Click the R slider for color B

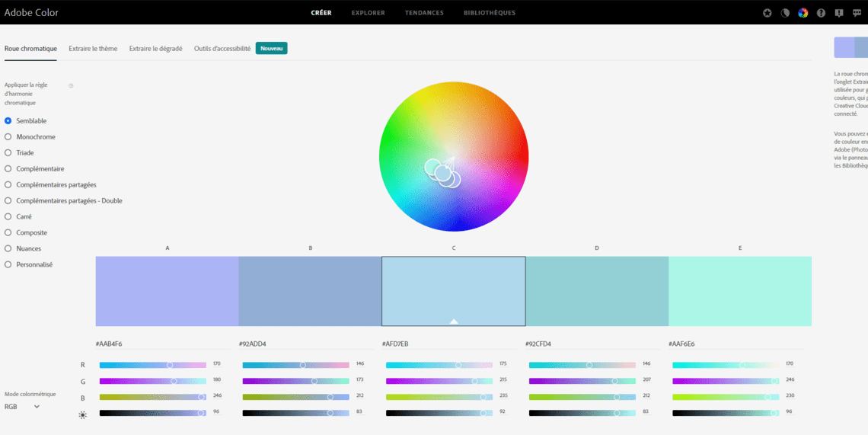[x=296, y=365]
